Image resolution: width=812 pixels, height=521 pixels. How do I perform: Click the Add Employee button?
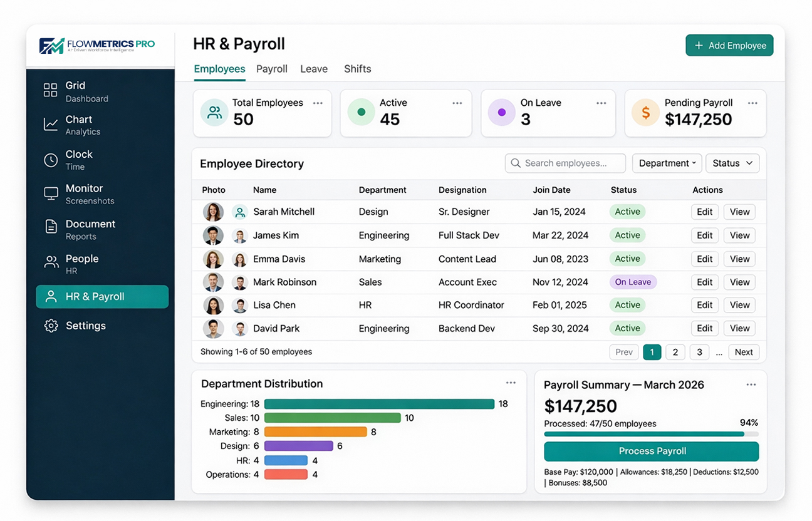coord(729,45)
